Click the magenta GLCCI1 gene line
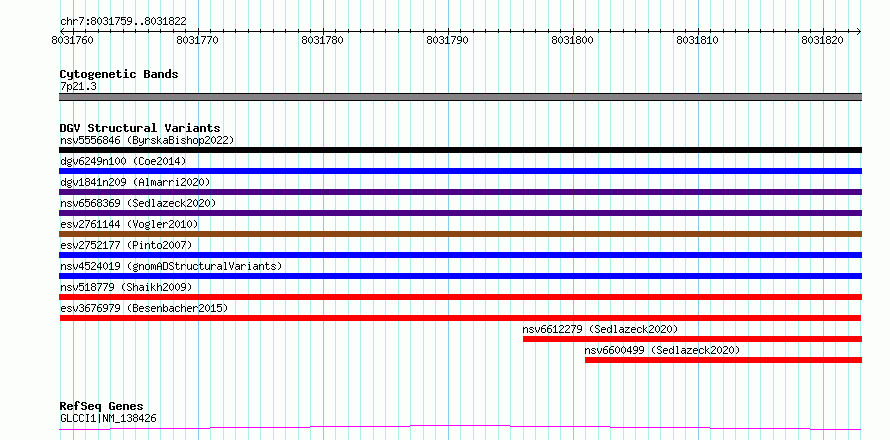The height and width of the screenshot is (440, 890). (x=460, y=428)
